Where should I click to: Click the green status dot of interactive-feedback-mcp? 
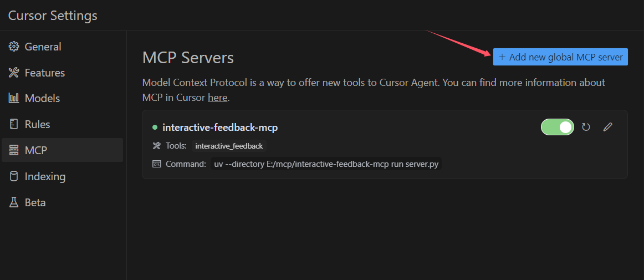pos(155,128)
